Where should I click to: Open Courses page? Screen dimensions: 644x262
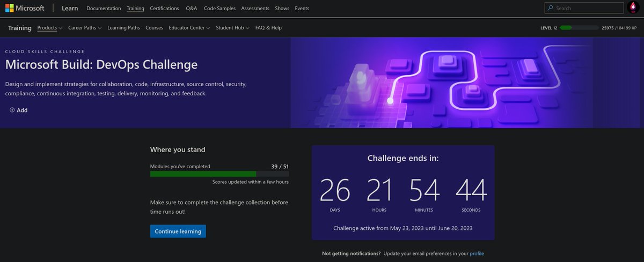tap(154, 28)
